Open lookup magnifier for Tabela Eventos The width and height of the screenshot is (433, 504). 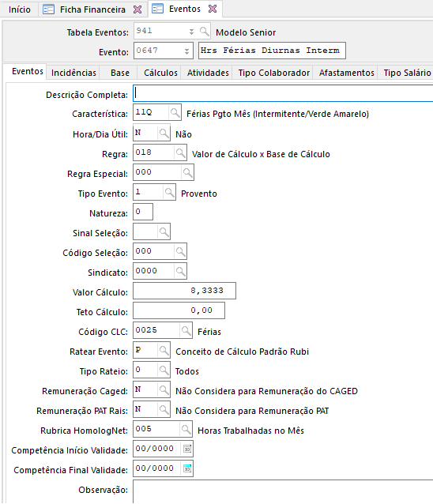tap(204, 31)
